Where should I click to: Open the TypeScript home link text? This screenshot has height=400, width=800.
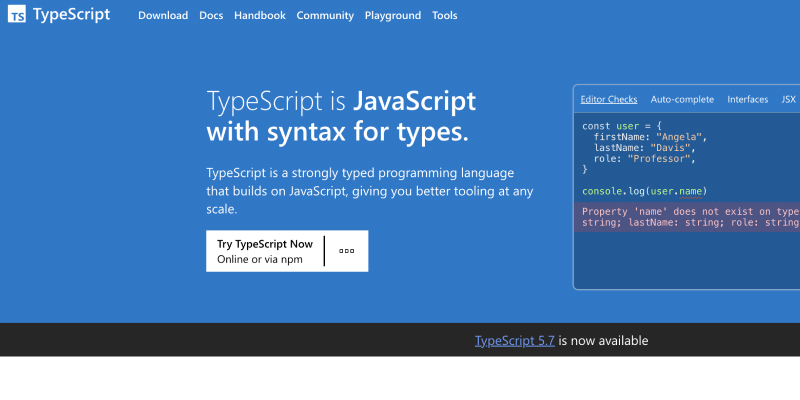click(x=71, y=14)
